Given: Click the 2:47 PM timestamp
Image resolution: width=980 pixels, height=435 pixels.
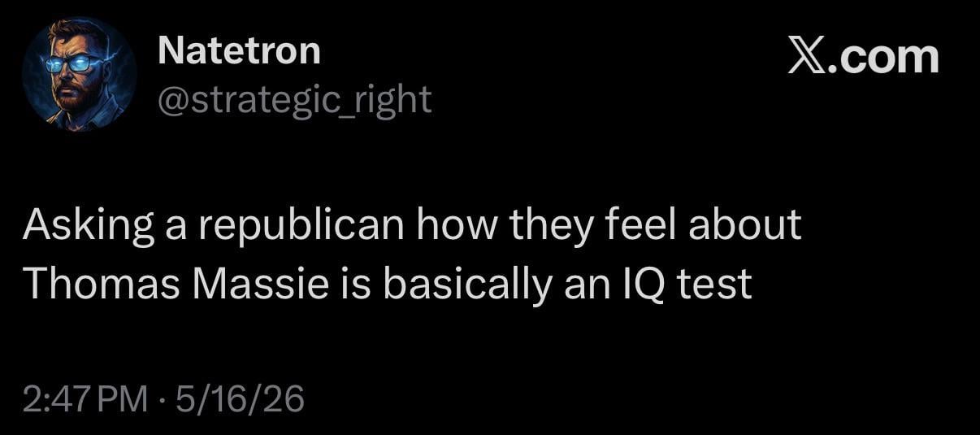Looking at the screenshot, I should [x=86, y=399].
